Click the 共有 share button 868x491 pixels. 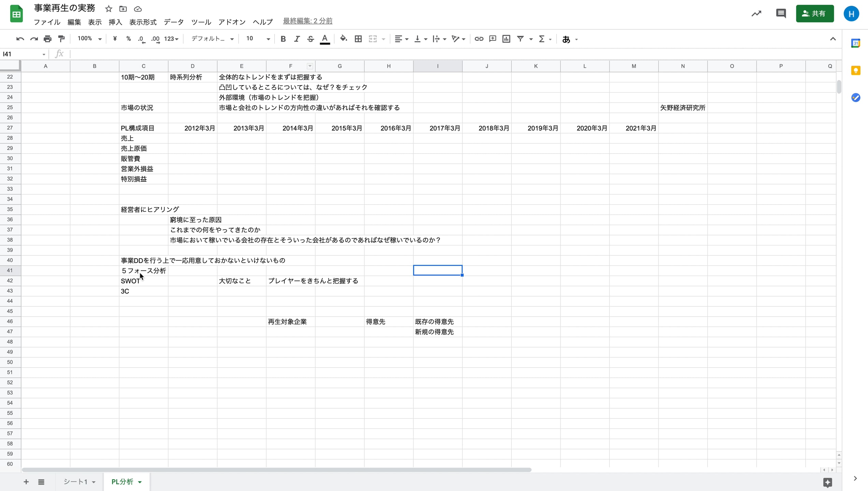point(815,14)
